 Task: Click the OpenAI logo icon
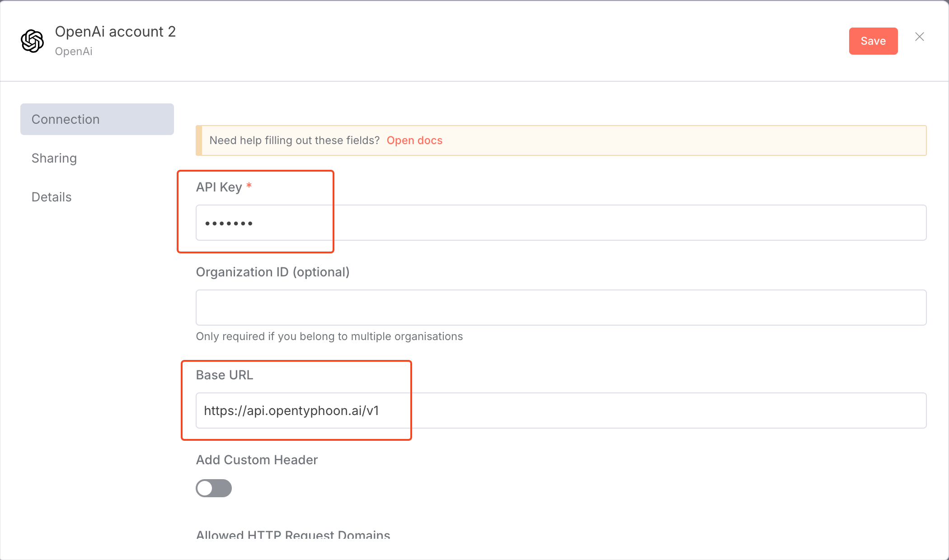tap(32, 41)
